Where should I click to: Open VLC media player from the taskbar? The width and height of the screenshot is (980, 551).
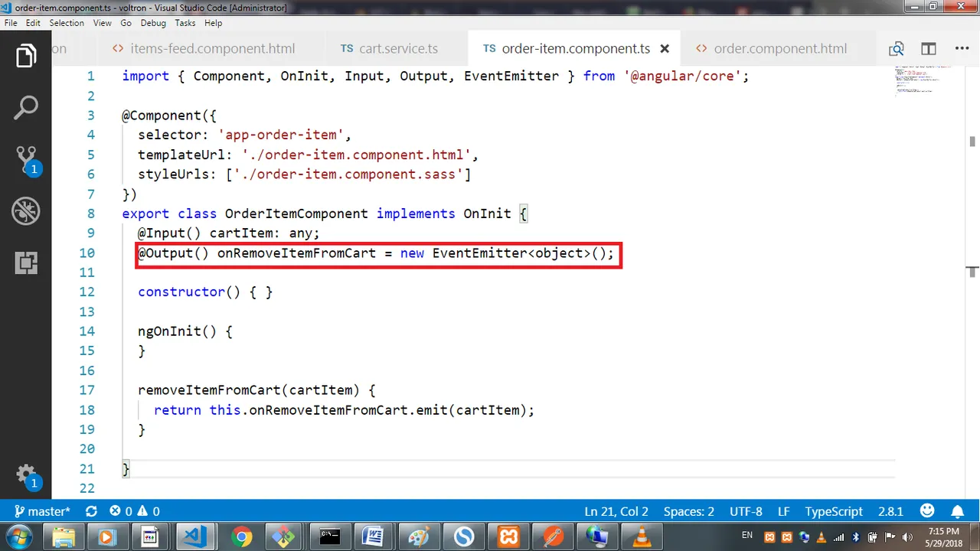tap(641, 537)
